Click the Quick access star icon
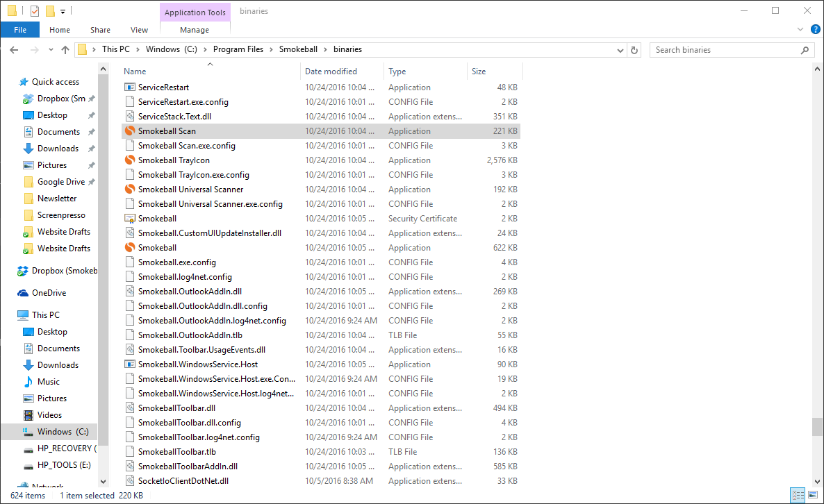This screenshot has height=504, width=824. [x=23, y=82]
